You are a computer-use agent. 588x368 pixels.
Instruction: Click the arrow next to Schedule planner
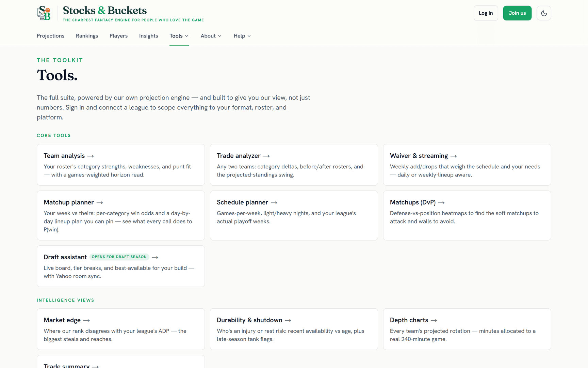point(274,203)
